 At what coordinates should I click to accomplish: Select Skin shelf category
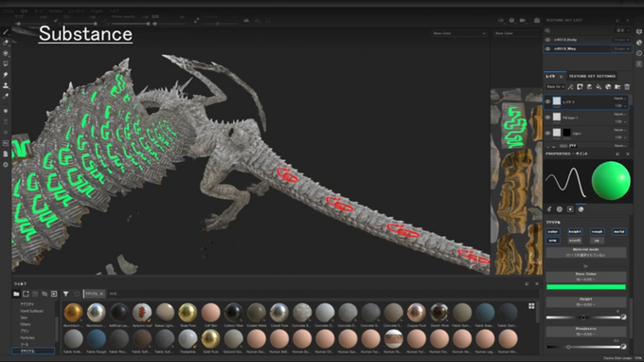(x=24, y=317)
